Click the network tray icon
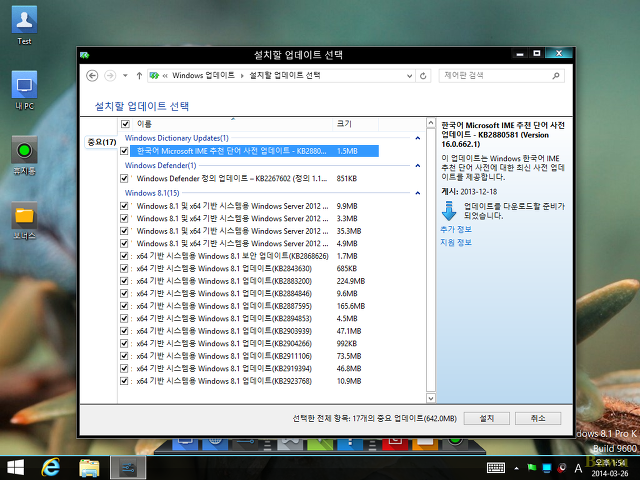 (x=547, y=468)
